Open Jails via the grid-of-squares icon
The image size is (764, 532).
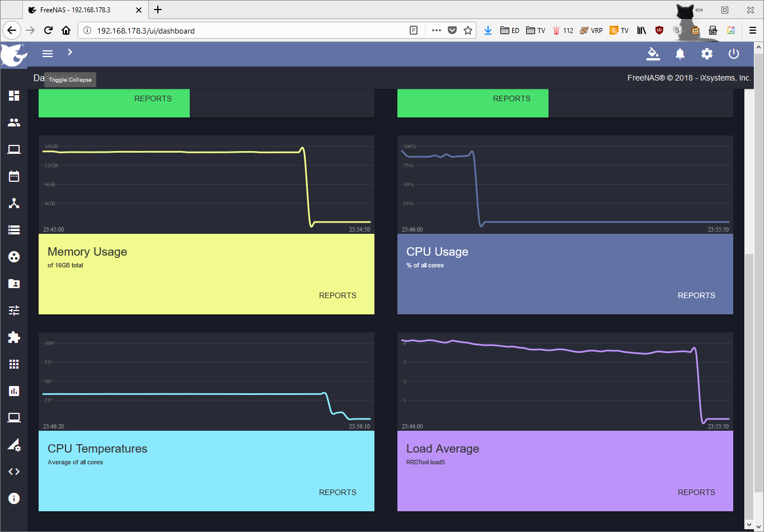[14, 364]
